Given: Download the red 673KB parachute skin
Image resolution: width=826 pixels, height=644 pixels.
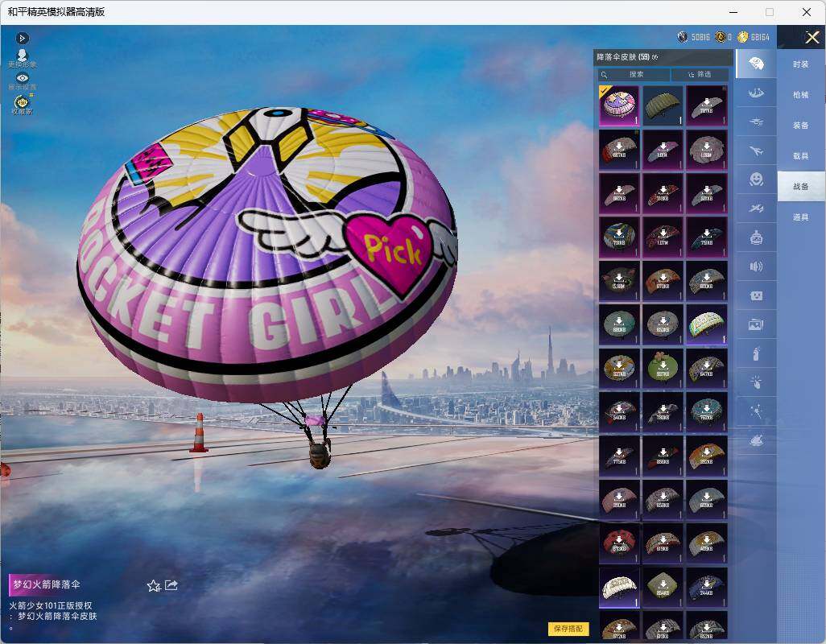Looking at the screenshot, I should tap(619, 543).
